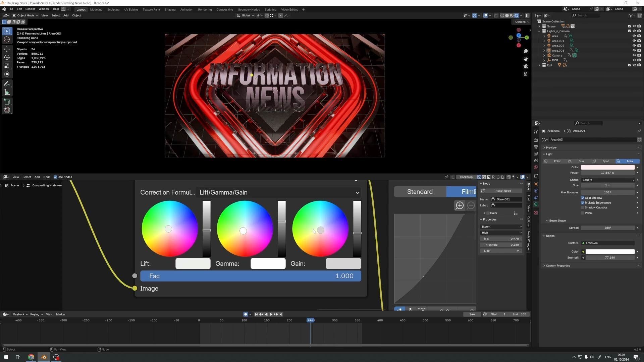Select the Cursor tool in left toolbar
This screenshot has width=644, height=362.
pos(7,40)
